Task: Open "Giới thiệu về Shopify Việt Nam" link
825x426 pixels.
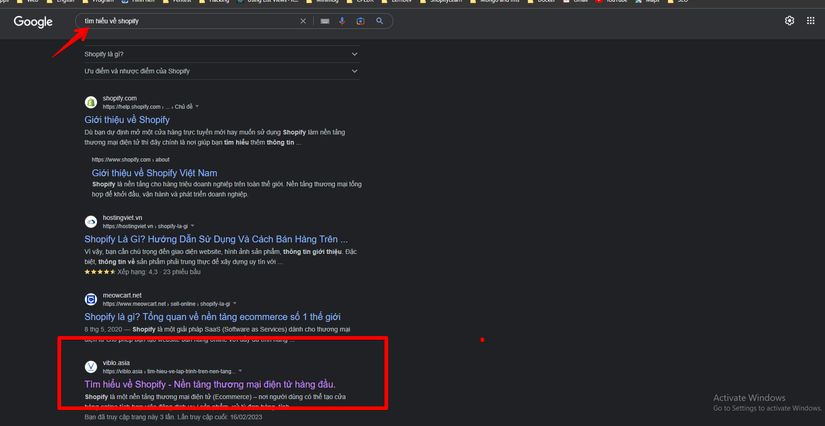Action: [154, 173]
